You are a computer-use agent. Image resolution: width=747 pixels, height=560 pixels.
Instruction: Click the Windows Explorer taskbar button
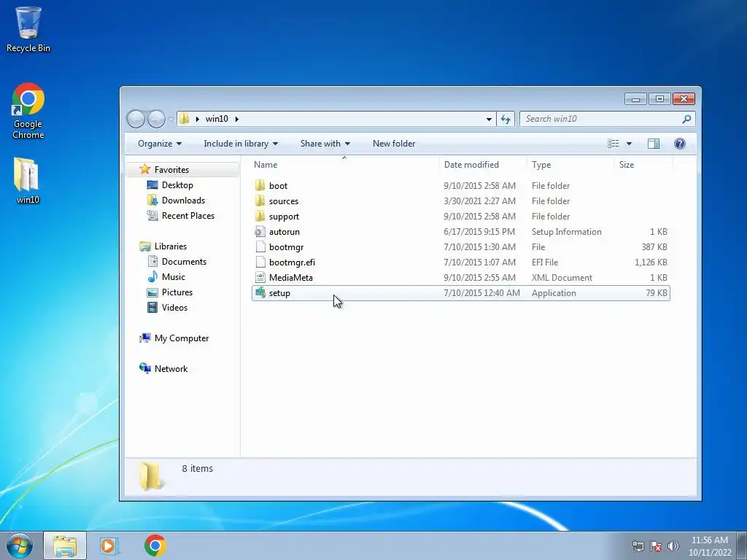[65, 545]
